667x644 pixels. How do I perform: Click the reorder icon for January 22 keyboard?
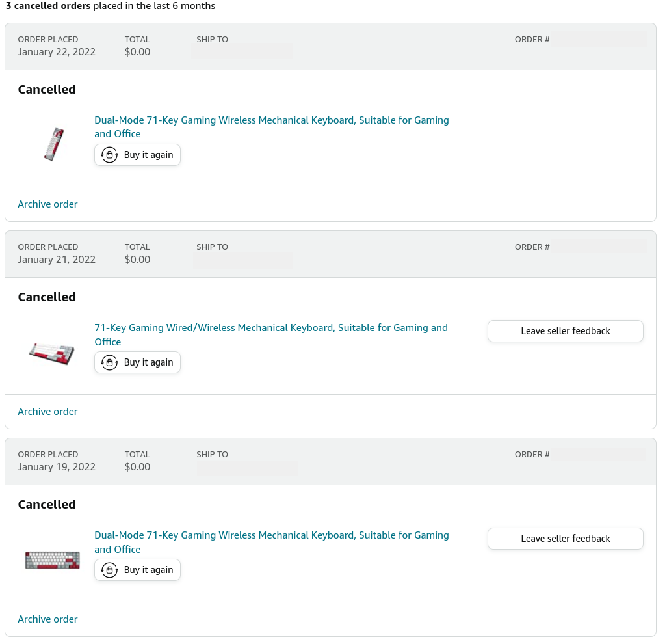click(x=109, y=155)
